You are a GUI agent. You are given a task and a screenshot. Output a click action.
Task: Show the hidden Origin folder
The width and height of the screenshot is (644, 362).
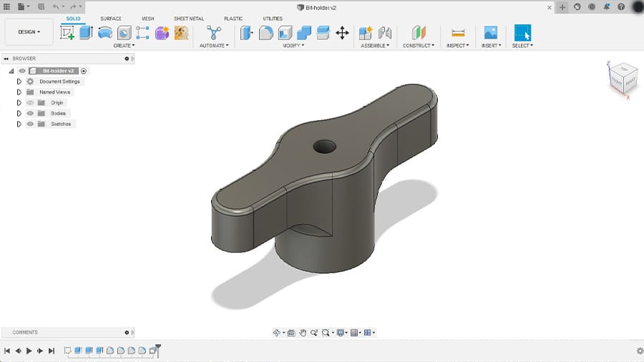coord(30,103)
